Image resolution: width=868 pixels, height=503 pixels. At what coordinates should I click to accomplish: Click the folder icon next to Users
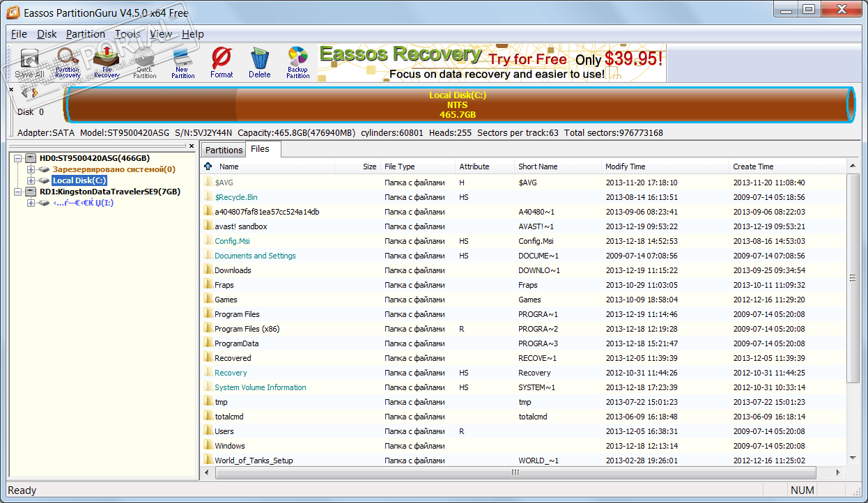pyautogui.click(x=208, y=431)
